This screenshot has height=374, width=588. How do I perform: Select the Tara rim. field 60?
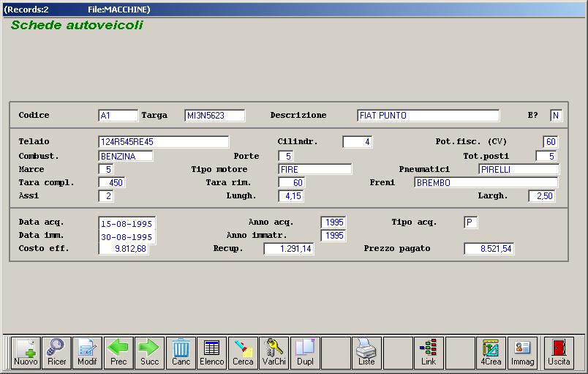coord(292,183)
